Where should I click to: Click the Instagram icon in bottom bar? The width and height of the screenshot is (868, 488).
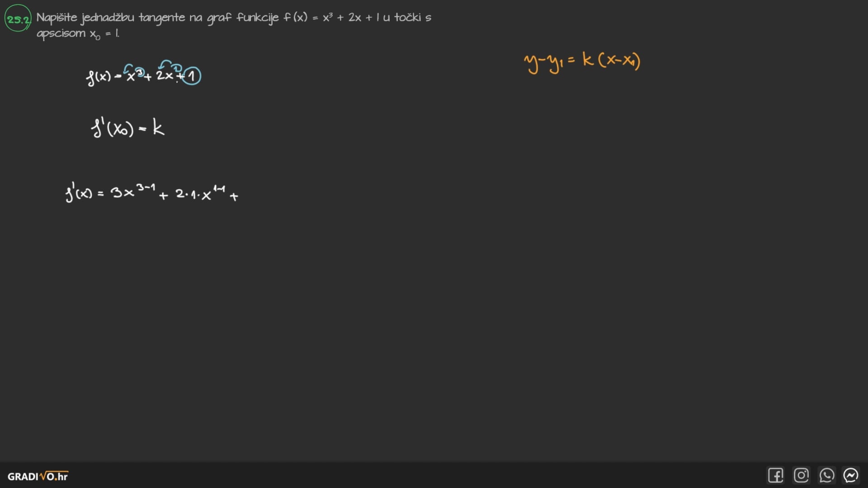tap(801, 475)
